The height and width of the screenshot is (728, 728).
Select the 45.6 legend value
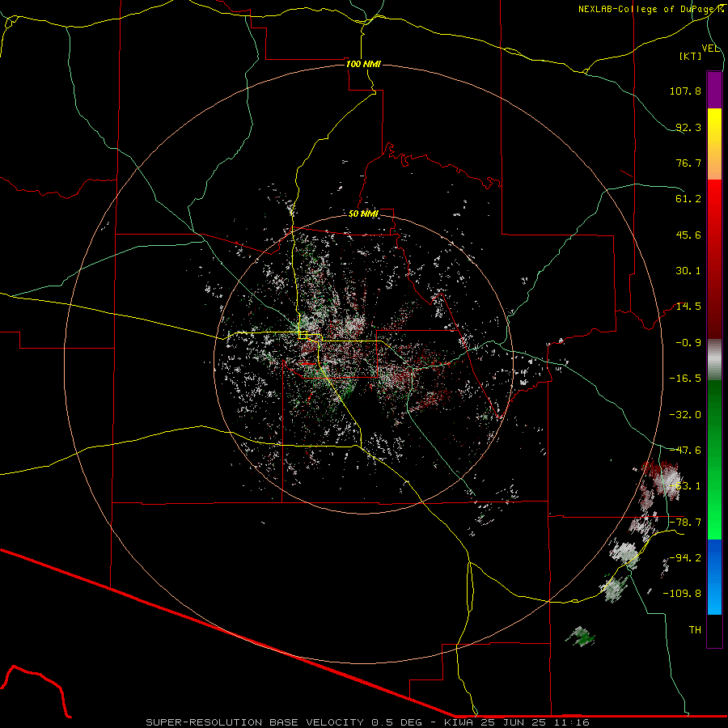pos(688,235)
